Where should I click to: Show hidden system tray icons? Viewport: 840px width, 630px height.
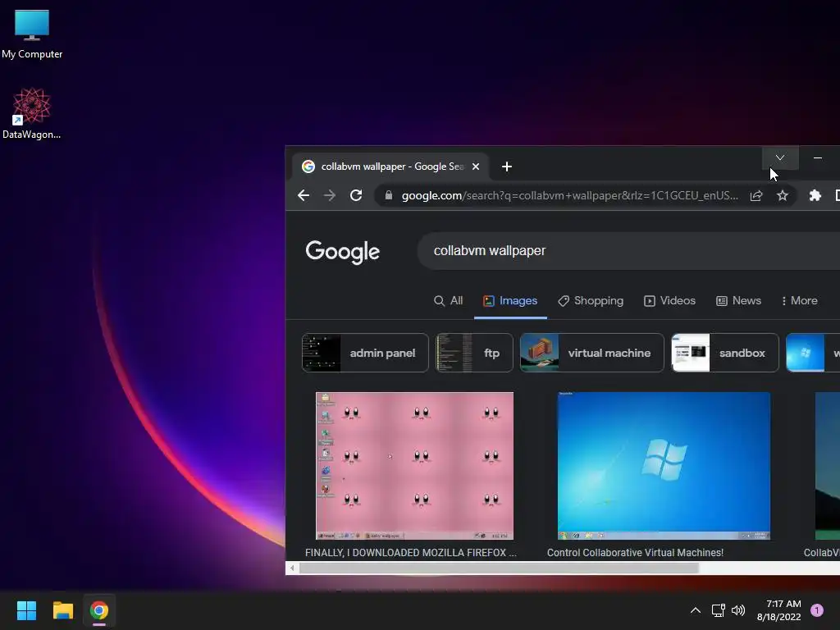696,610
